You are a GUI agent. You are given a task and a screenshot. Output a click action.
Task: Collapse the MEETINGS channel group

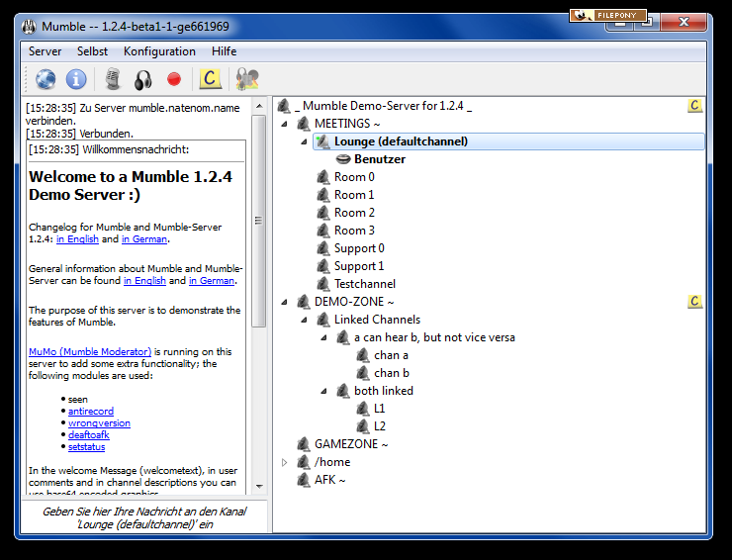[x=285, y=124]
